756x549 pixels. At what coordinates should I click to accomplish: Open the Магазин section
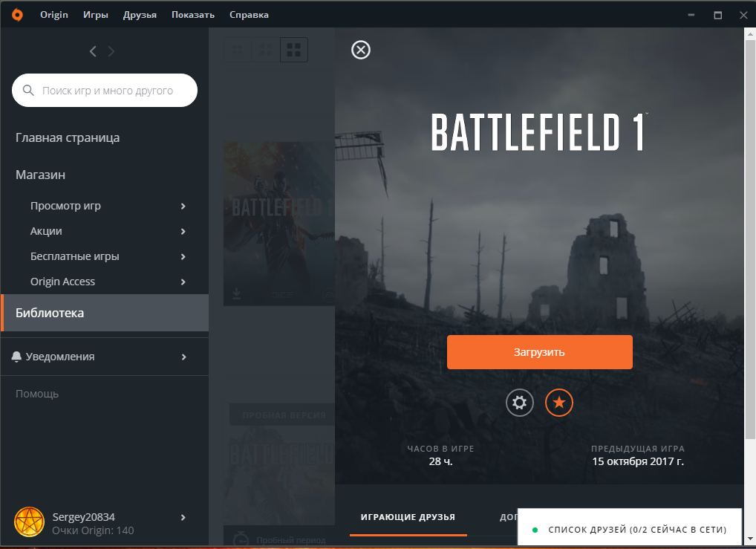(x=41, y=175)
